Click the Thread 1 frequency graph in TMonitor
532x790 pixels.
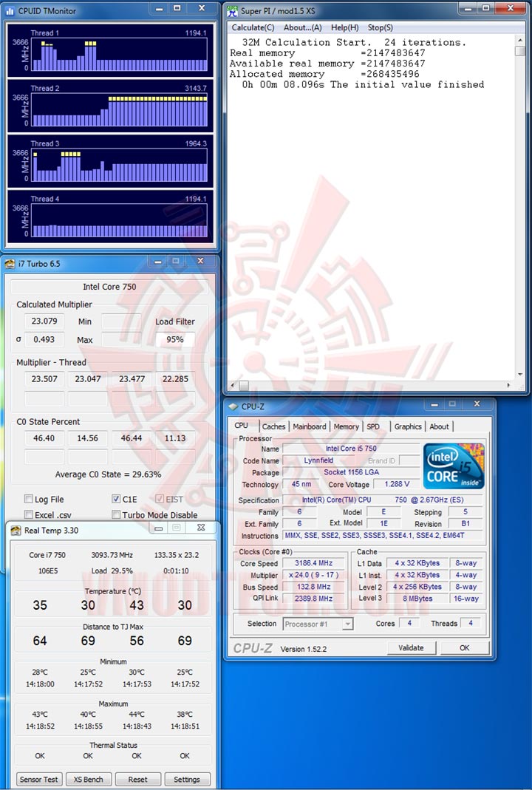click(120, 55)
